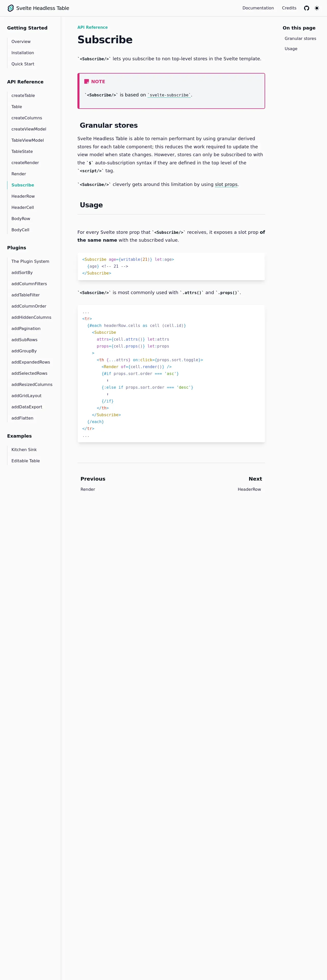Open the createTable reference page
This screenshot has width=327, height=980.
coord(23,95)
